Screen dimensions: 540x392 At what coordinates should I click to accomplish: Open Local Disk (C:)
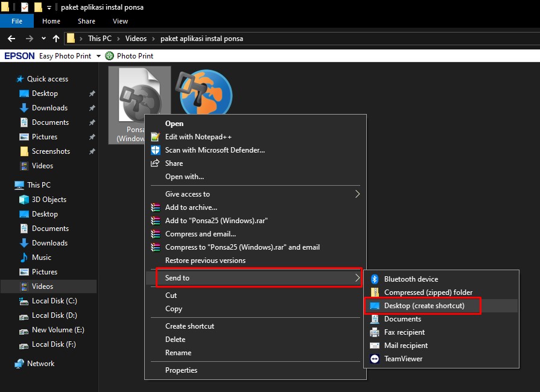coord(54,300)
